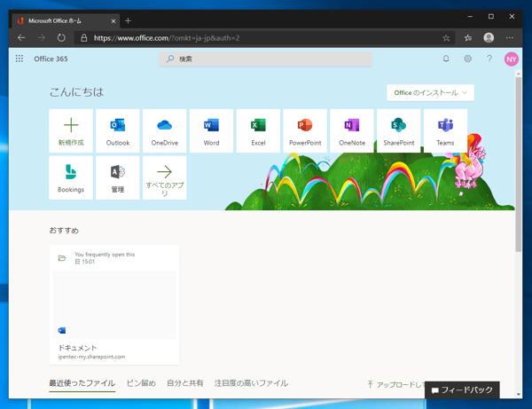Screen dimensions: 532x409
Task: Select the Microsoft Office ホーム browser tab
Action: click(66, 21)
